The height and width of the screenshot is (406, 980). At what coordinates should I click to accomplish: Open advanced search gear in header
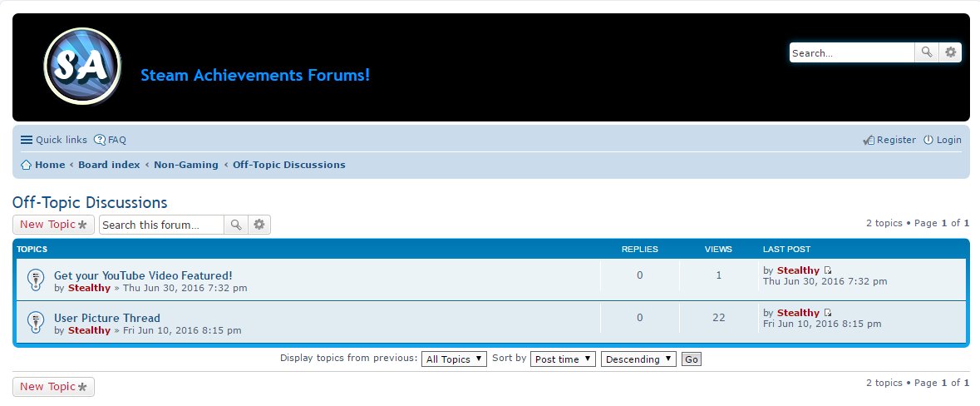950,52
